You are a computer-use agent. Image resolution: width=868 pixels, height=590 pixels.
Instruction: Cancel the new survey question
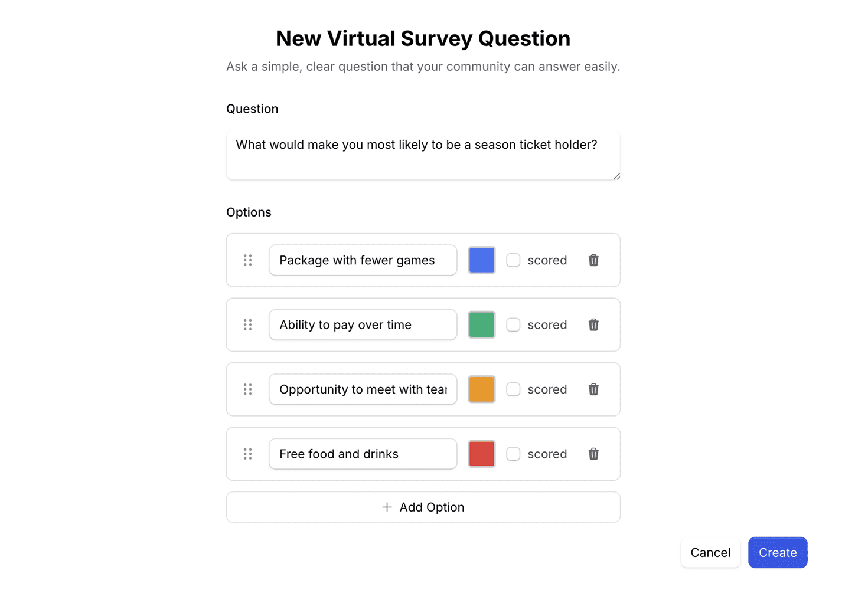pyautogui.click(x=710, y=552)
